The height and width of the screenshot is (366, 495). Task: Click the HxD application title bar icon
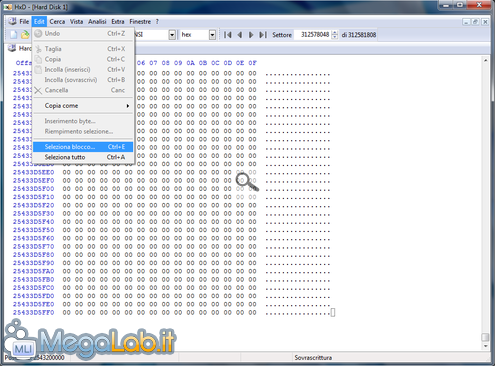8,7
